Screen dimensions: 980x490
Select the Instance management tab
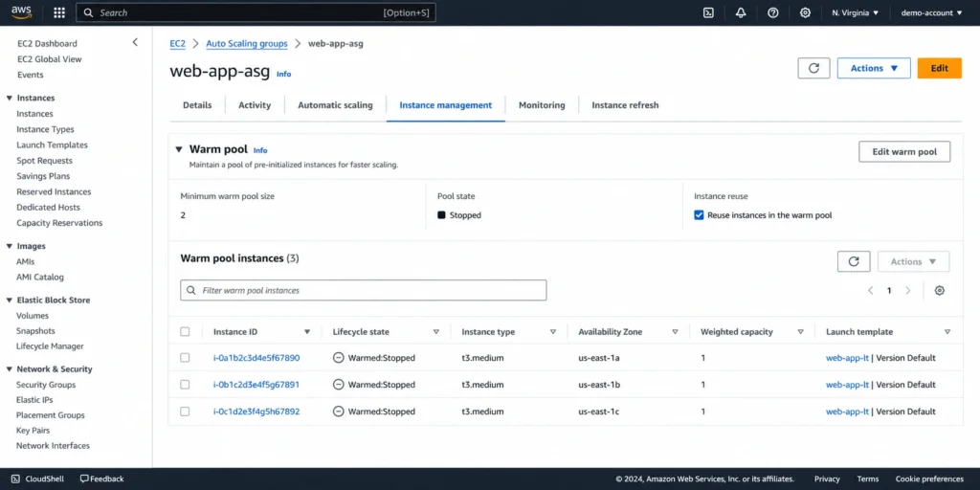pyautogui.click(x=446, y=105)
